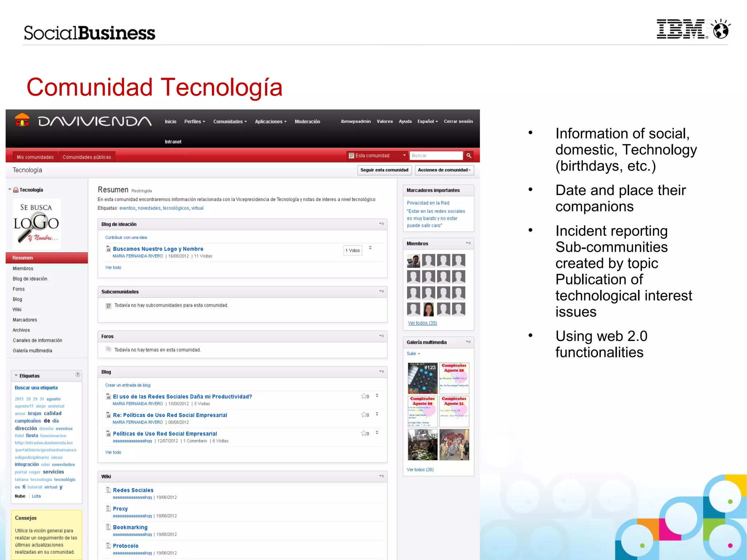Click the wiki page icon beside Proxy
Screen dimensions: 747x560
[x=108, y=509]
